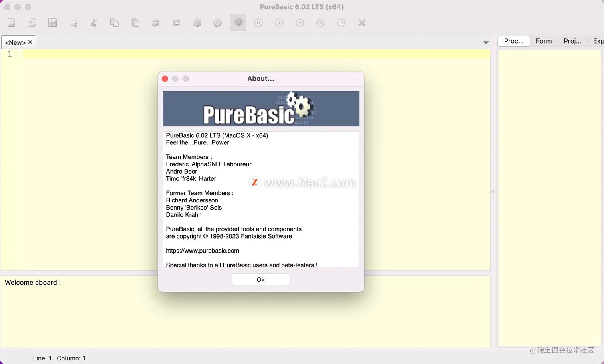Click the first gear icon, right of Redo
Viewport: 604px width, 364px height.
197,23
